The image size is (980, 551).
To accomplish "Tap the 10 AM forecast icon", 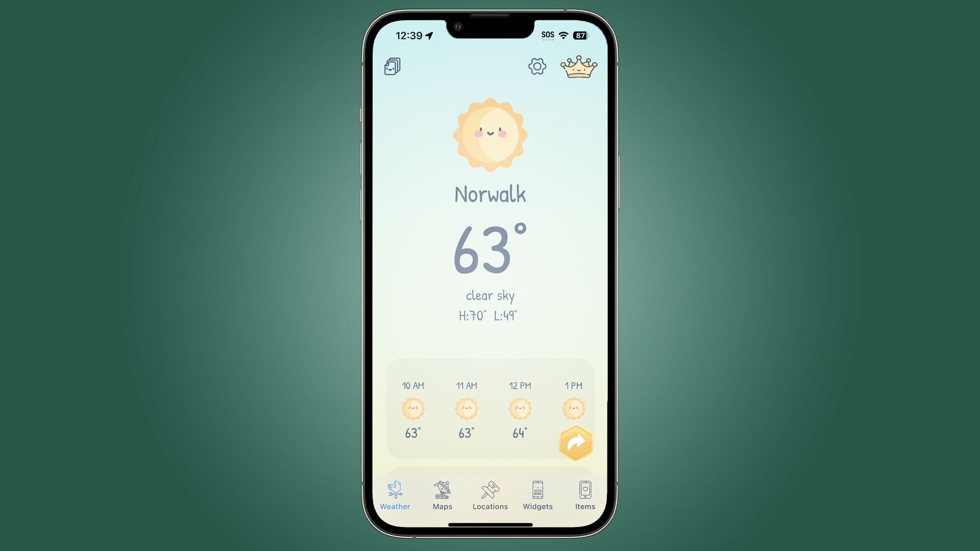I will coord(413,408).
